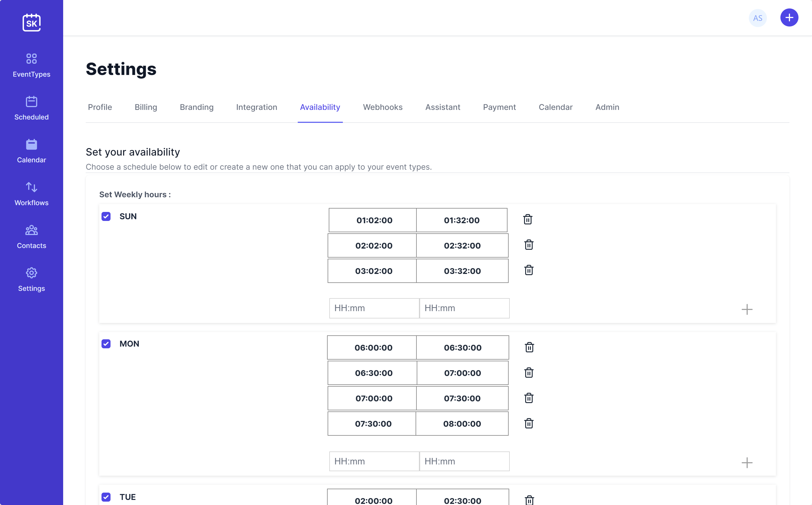Viewport: 812px width, 505px height.
Task: Open Sunday start time HH:mm picker
Action: pyautogui.click(x=374, y=308)
